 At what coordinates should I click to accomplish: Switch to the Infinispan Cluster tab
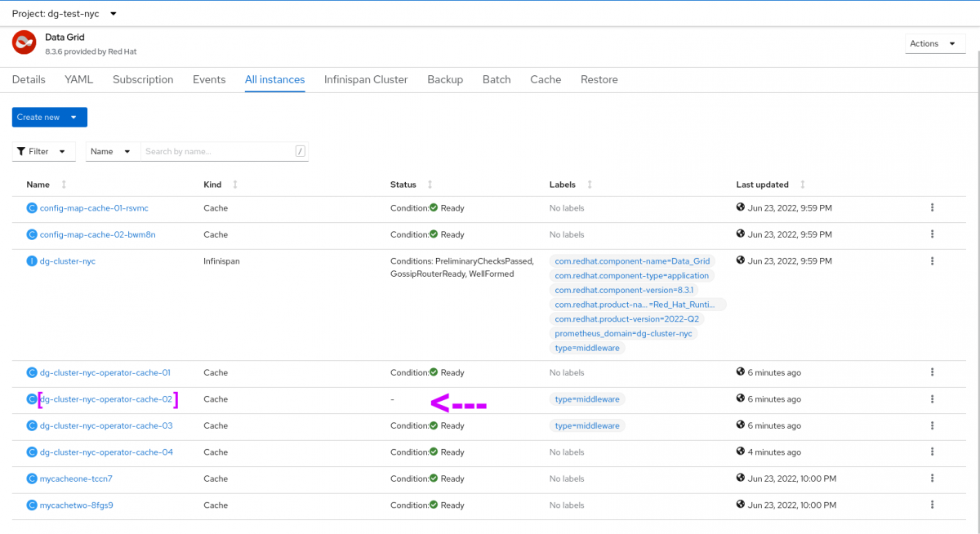point(366,80)
